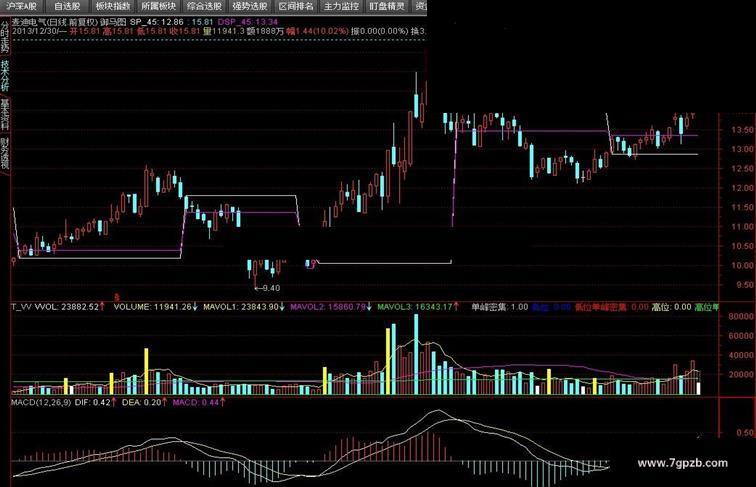Click the magenta MACD: 0.44 value
The width and height of the screenshot is (756, 487).
tap(195, 402)
